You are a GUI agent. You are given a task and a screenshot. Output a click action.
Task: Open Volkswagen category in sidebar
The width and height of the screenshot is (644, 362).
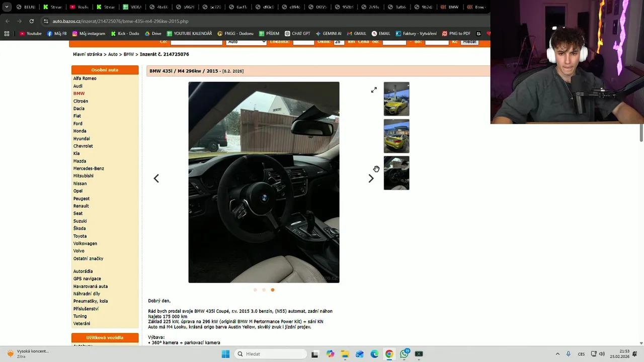click(85, 243)
